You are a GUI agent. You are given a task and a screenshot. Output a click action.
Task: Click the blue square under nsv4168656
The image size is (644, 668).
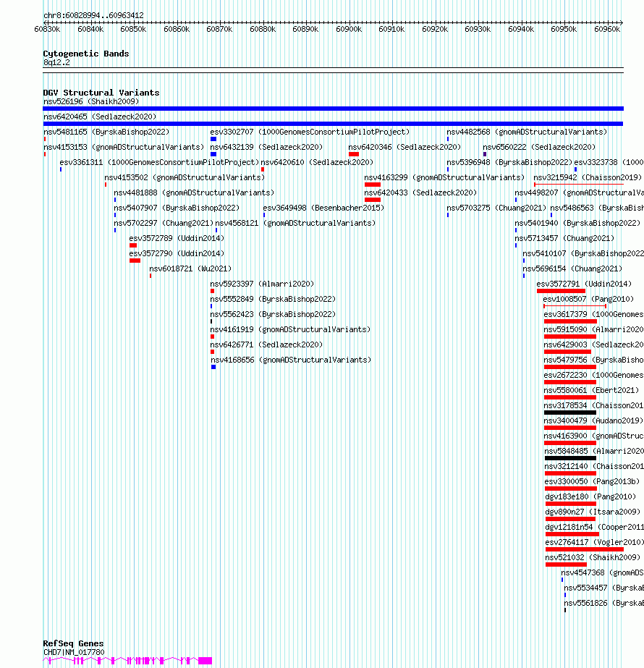click(x=213, y=367)
